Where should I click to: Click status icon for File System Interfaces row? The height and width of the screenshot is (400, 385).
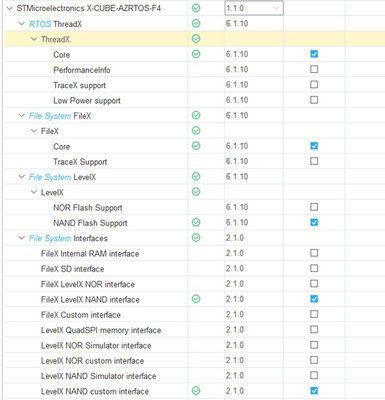196,238
